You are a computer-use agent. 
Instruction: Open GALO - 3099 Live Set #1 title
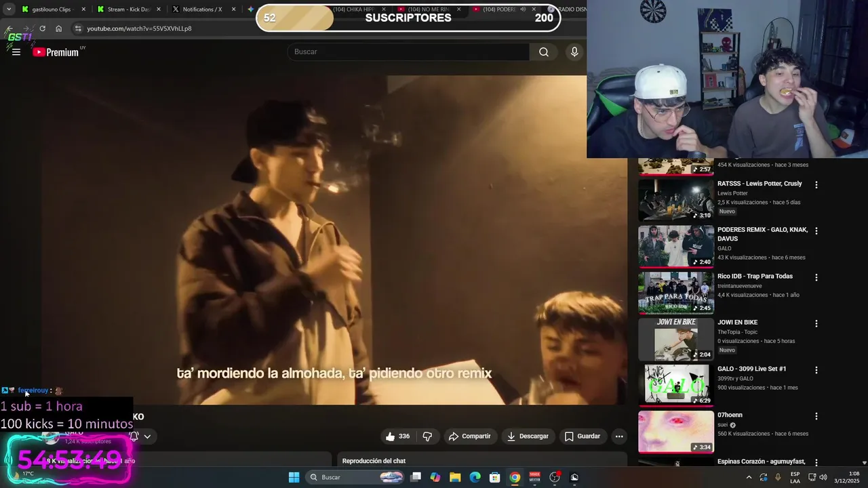click(x=752, y=369)
